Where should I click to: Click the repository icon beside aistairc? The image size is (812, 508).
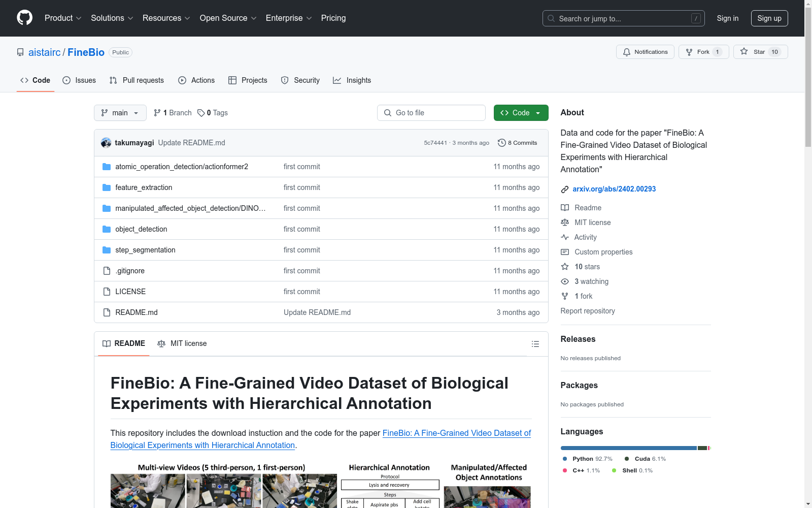click(20, 52)
